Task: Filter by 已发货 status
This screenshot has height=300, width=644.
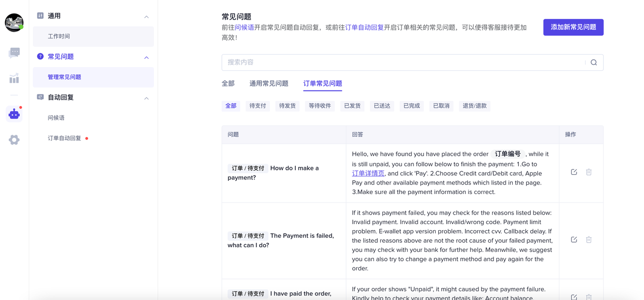Action: click(x=352, y=106)
